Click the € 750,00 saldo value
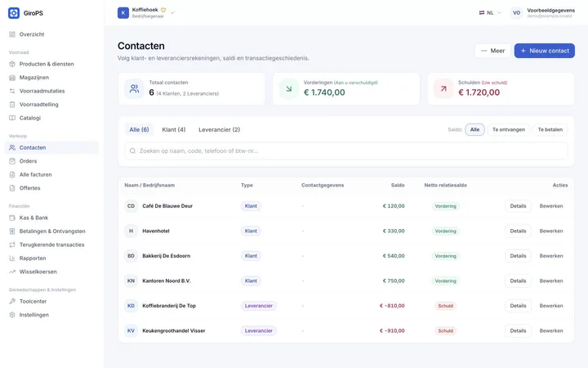Screen dimensions: 588x368 pos(394,281)
